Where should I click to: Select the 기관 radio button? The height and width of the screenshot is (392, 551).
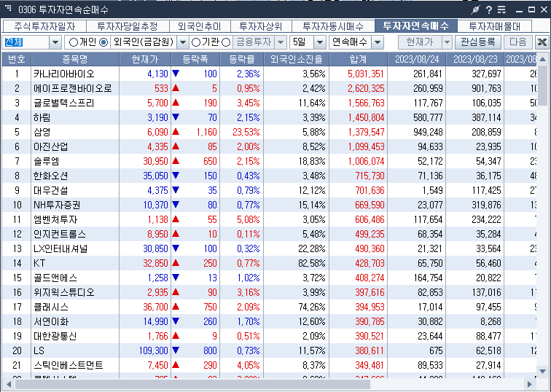(196, 42)
